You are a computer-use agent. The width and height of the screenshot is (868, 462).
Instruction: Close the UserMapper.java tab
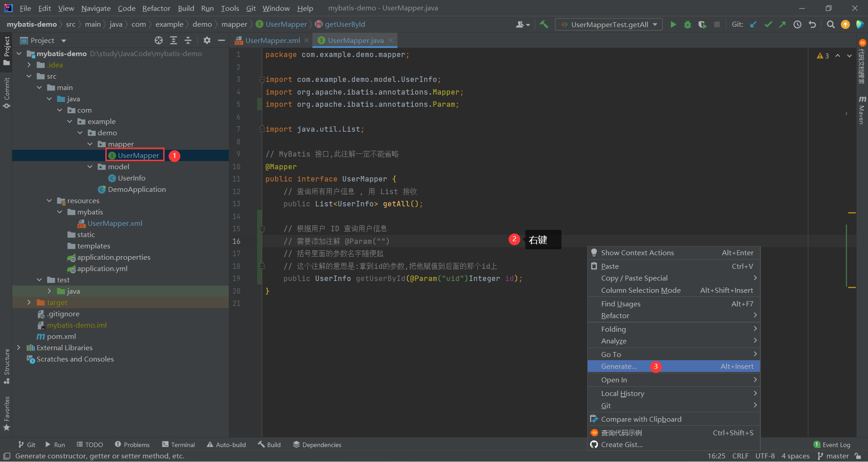391,40
